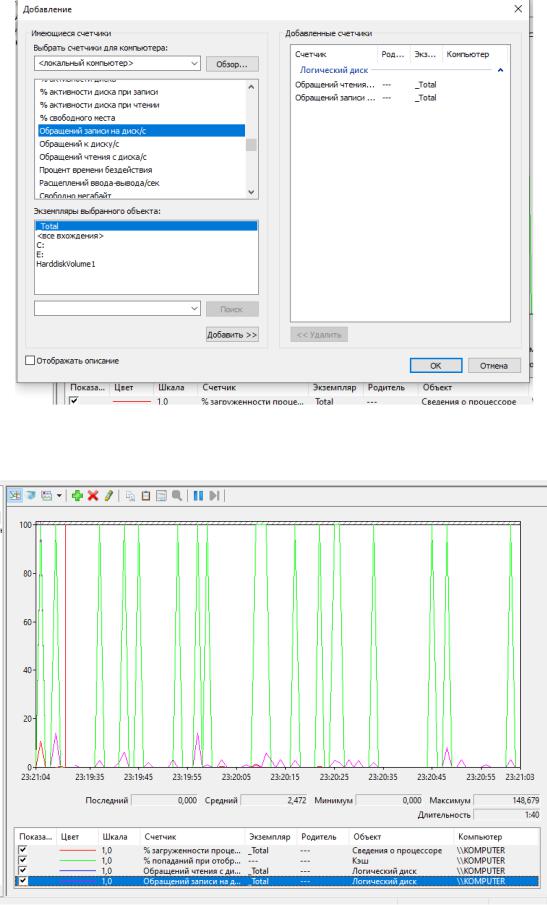The width and height of the screenshot is (547, 905).
Task: Uncheck the Обращений чтения с диска row checkbox
Action: click(x=23, y=871)
